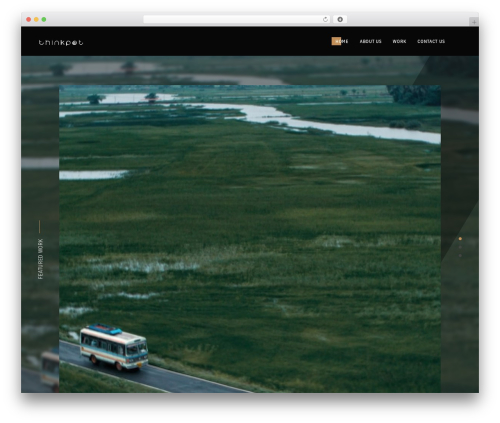The height and width of the screenshot is (423, 500).
Task: Select the active orange slide dot
Action: pos(460,239)
